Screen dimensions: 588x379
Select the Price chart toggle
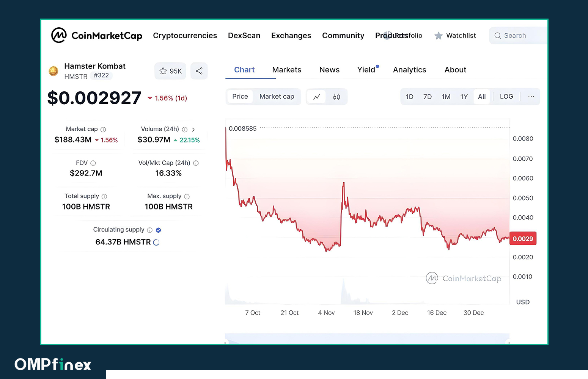(240, 97)
